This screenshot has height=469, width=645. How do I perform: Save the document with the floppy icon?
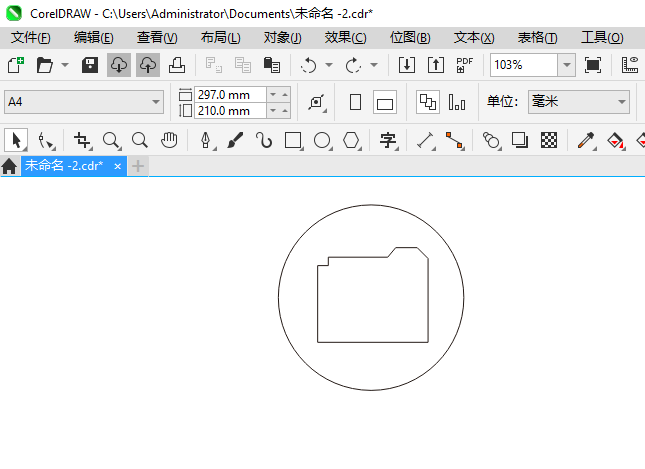point(90,65)
